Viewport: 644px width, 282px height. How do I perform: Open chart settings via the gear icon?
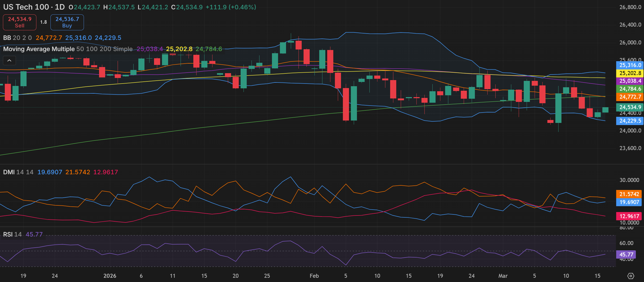(630, 276)
